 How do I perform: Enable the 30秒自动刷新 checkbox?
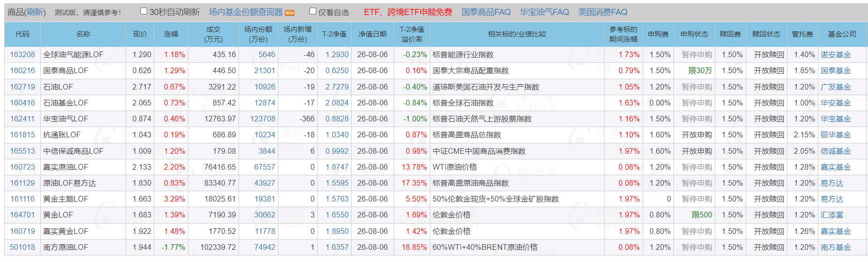click(144, 11)
